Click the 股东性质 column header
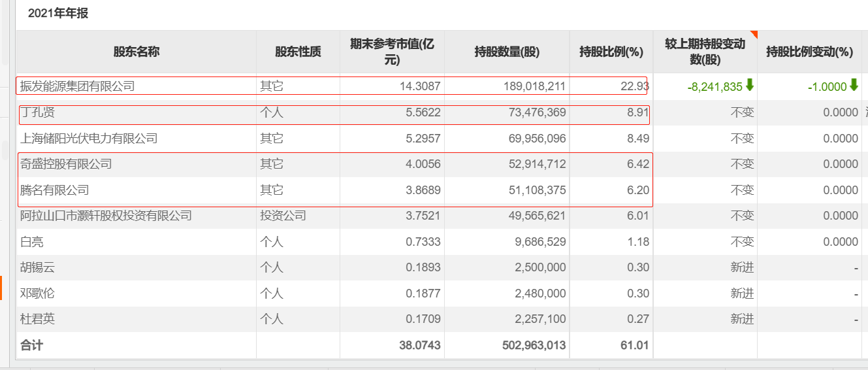The image size is (868, 370). coord(298,52)
